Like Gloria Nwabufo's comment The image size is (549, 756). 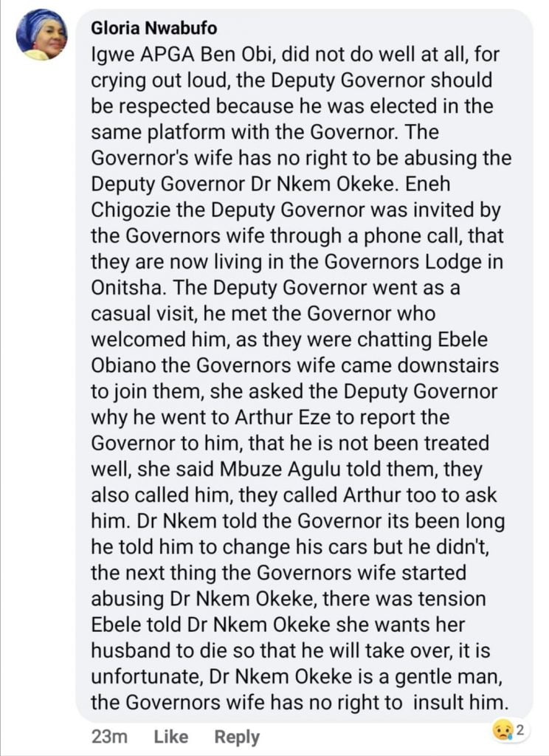172,736
